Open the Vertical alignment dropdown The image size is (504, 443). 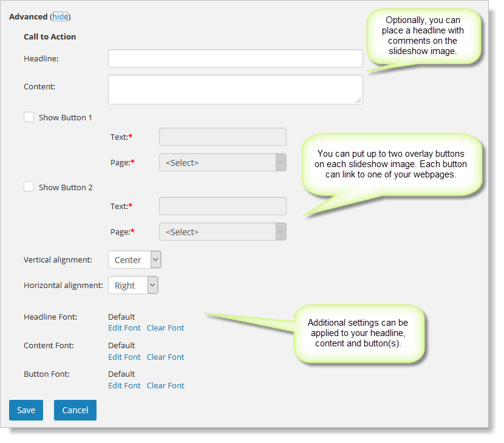(134, 259)
